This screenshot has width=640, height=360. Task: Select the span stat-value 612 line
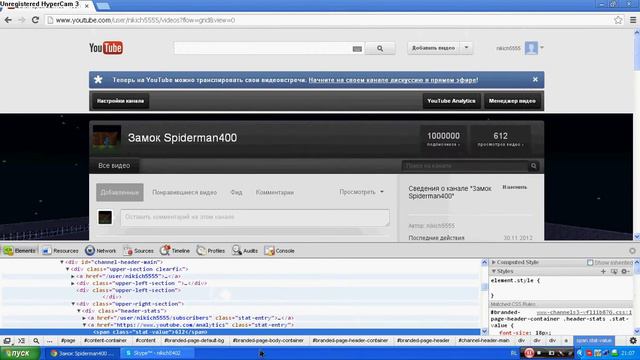tap(240, 332)
